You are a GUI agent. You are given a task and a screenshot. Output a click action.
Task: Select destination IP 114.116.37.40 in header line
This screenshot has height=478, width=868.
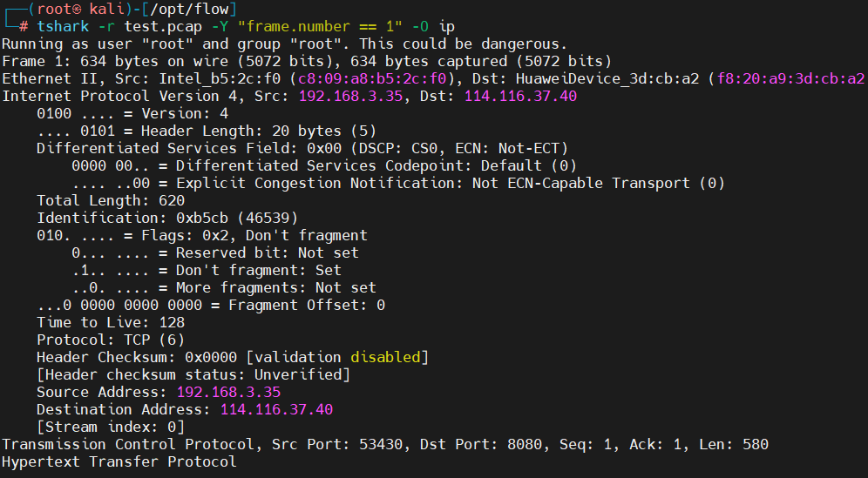[x=520, y=97]
